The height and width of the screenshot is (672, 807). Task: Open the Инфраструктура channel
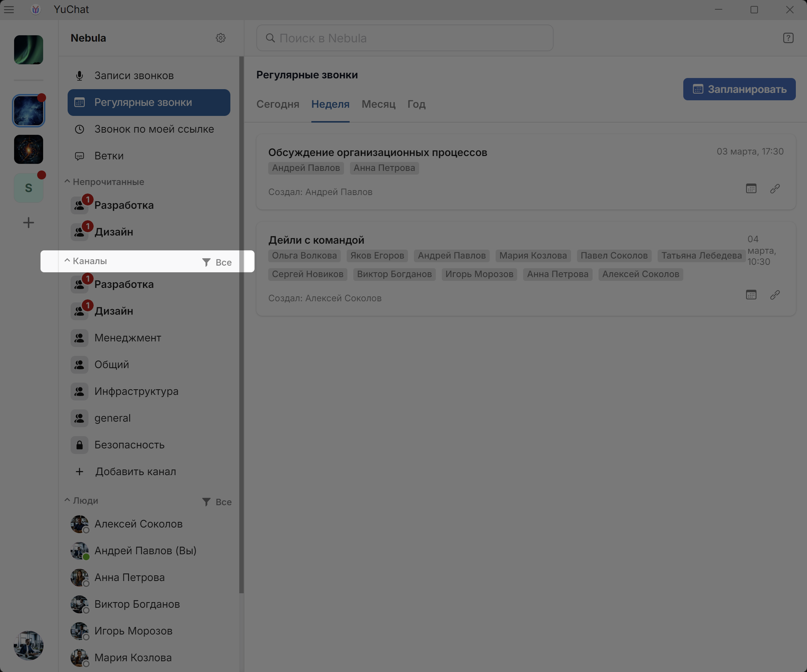(149, 392)
